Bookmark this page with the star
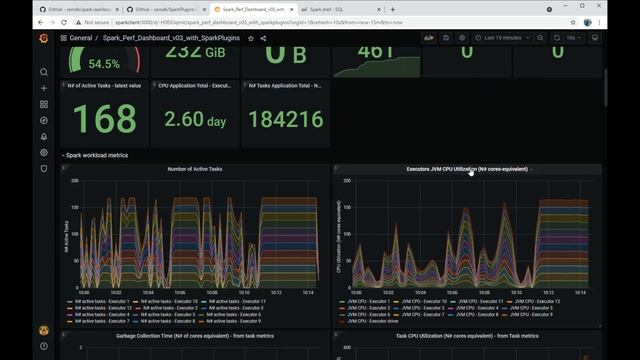The width and height of the screenshot is (640, 360). [573, 22]
